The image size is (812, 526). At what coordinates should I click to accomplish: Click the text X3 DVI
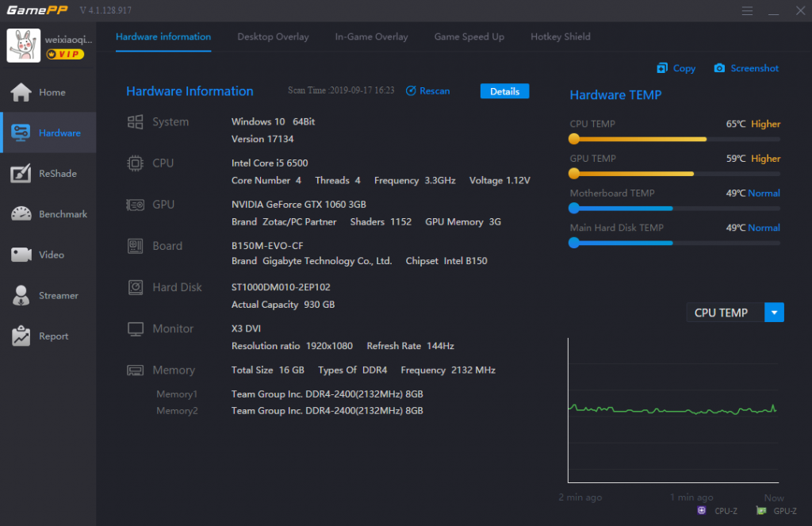(246, 328)
